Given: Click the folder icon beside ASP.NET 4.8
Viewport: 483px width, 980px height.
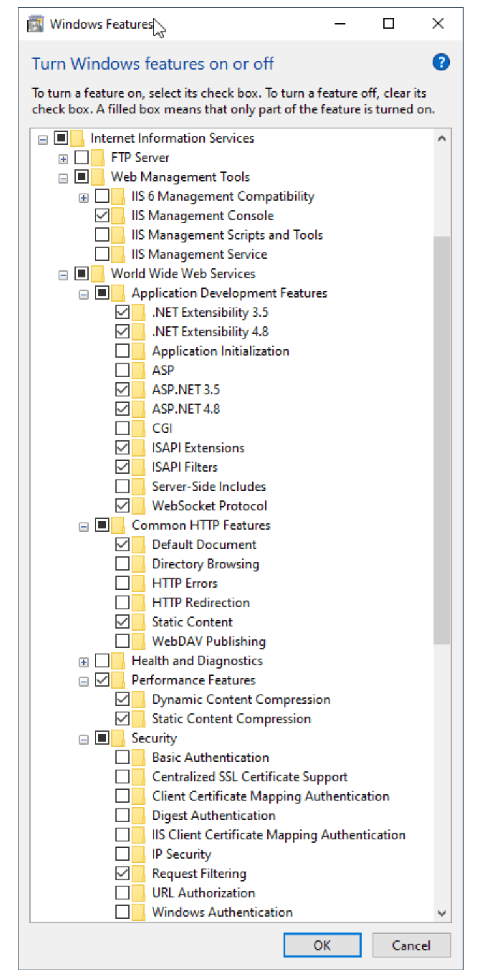Looking at the screenshot, I should [138, 409].
